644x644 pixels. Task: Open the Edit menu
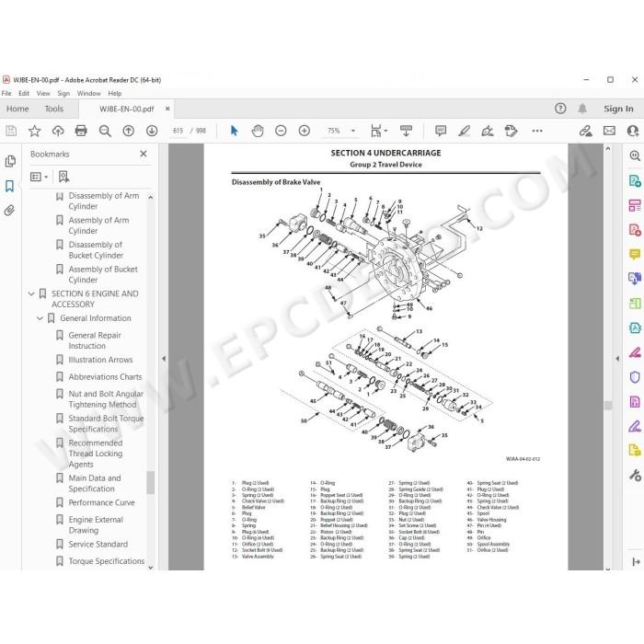24,93
